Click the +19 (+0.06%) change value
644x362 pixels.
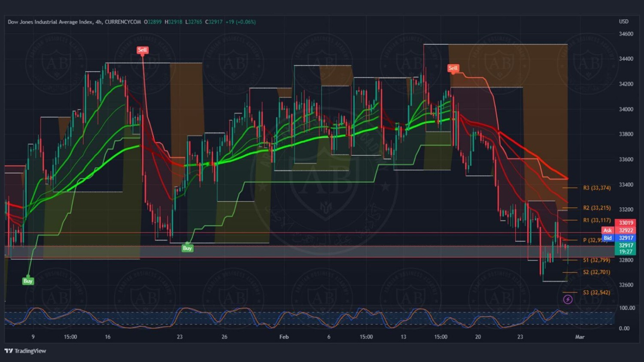[240, 22]
